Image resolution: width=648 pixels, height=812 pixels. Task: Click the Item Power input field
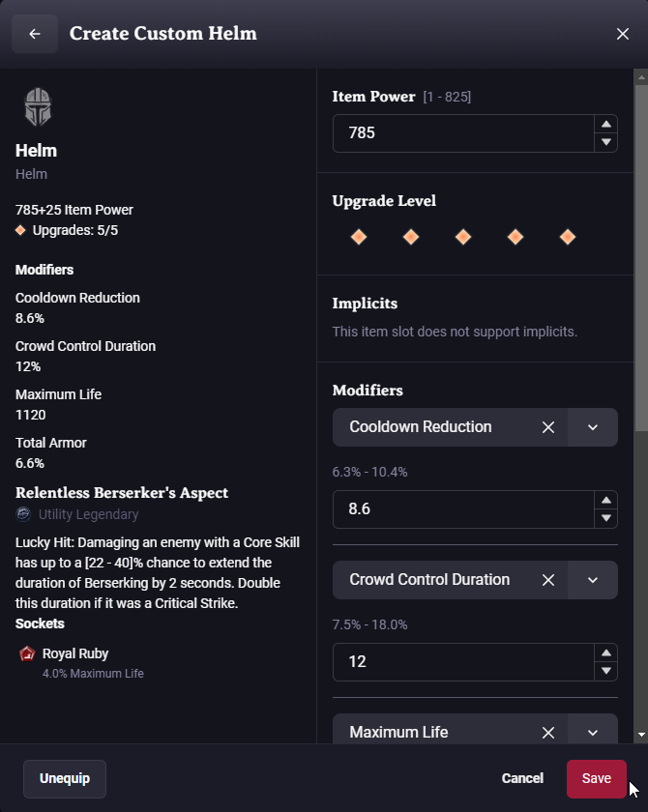point(462,133)
